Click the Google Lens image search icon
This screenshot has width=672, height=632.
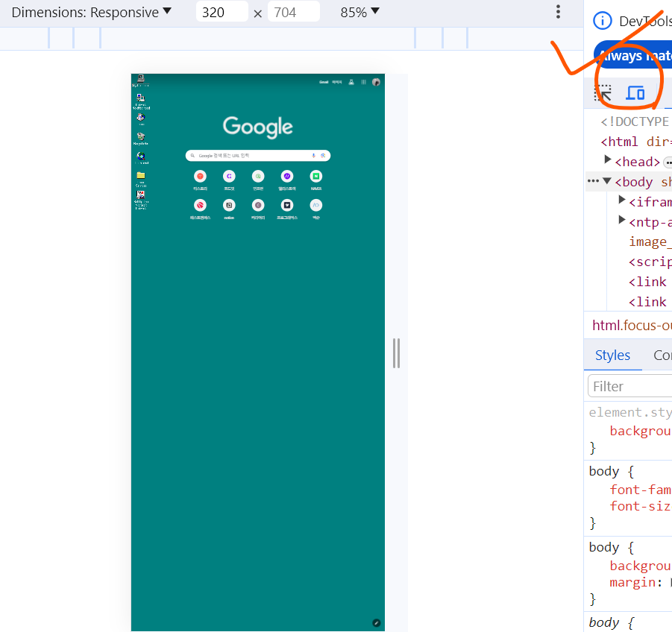click(x=323, y=156)
